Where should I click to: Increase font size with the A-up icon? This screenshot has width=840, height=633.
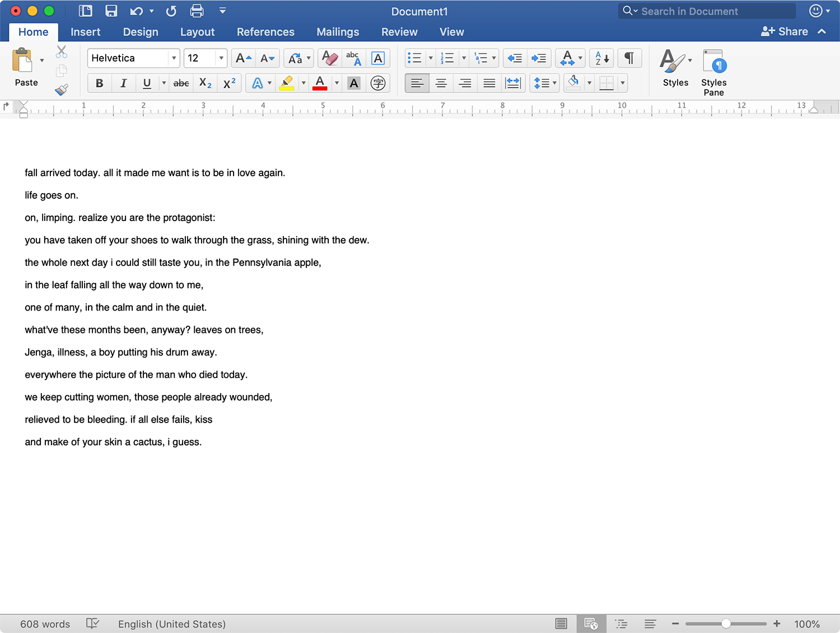pyautogui.click(x=244, y=58)
